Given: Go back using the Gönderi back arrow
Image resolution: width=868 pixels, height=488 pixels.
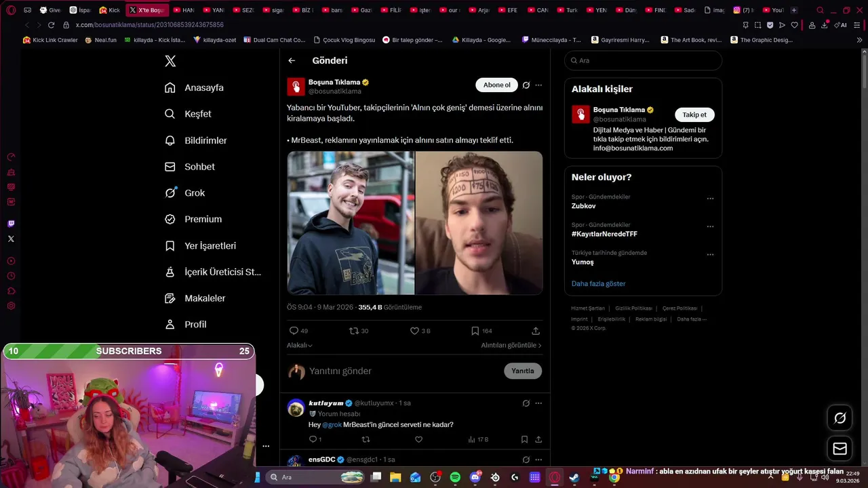Looking at the screenshot, I should pyautogui.click(x=292, y=60).
